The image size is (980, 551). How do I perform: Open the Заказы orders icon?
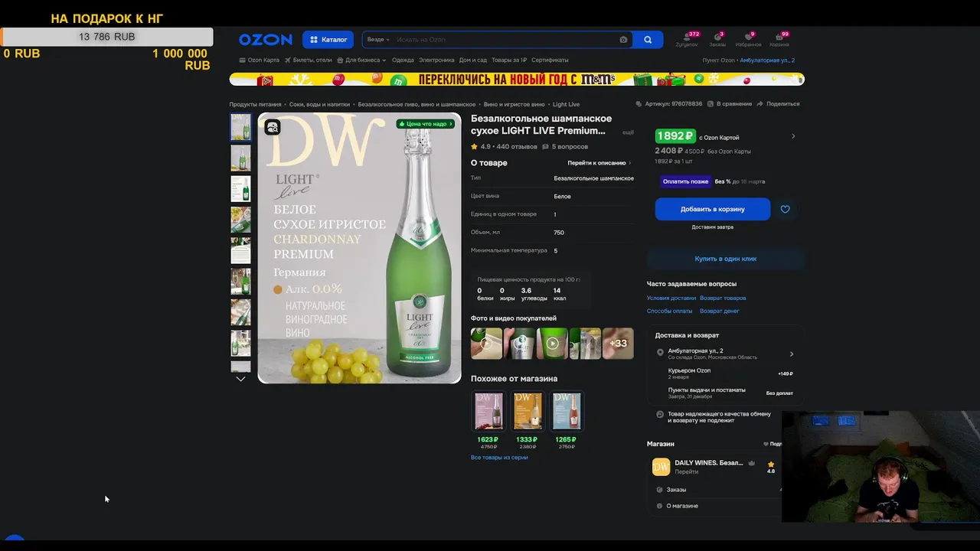tap(717, 40)
